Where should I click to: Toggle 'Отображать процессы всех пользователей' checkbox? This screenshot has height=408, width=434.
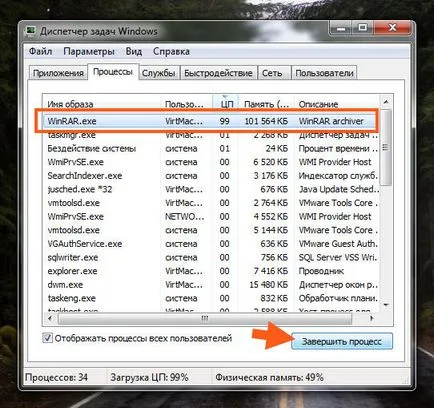[47, 338]
